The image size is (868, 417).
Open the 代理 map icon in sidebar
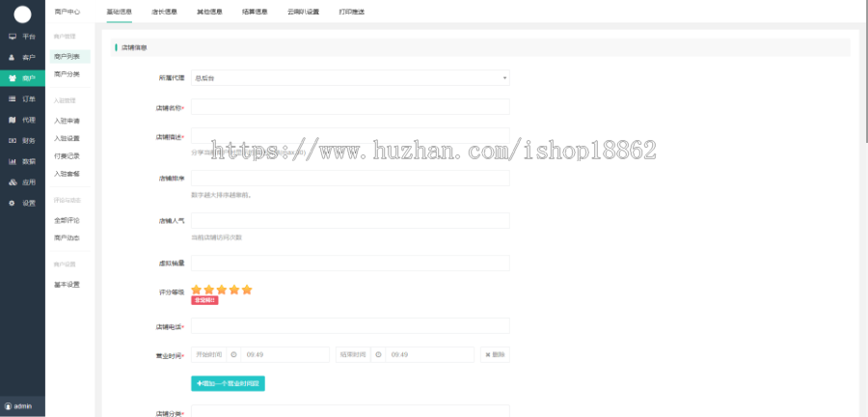coord(13,120)
